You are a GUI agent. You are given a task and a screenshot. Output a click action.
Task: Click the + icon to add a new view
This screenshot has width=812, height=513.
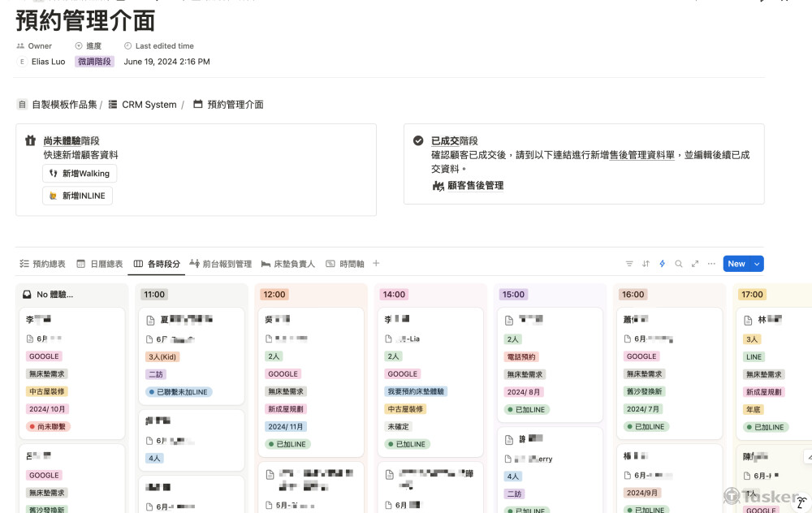point(375,263)
